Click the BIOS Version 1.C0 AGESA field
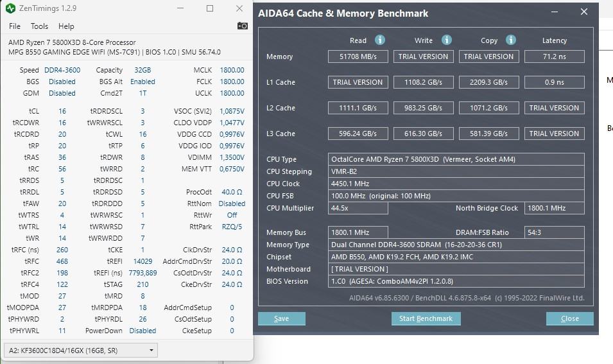This screenshot has height=364, width=613. pos(456,281)
